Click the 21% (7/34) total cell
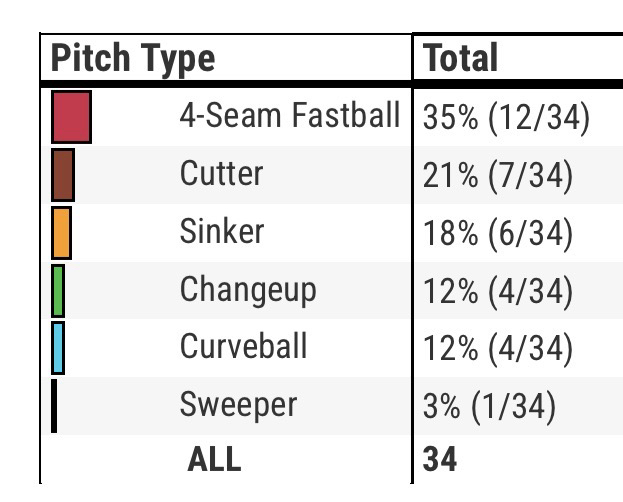Image resolution: width=623 pixels, height=502 pixels. point(498,176)
